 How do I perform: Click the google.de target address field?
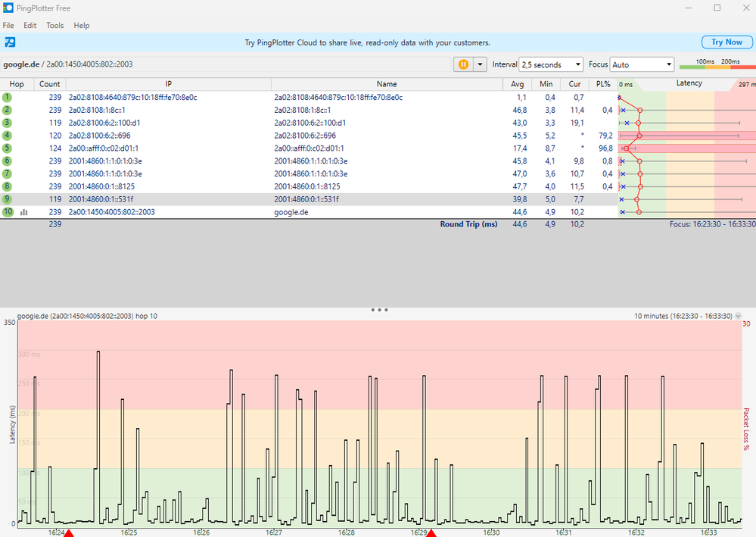(x=226, y=64)
